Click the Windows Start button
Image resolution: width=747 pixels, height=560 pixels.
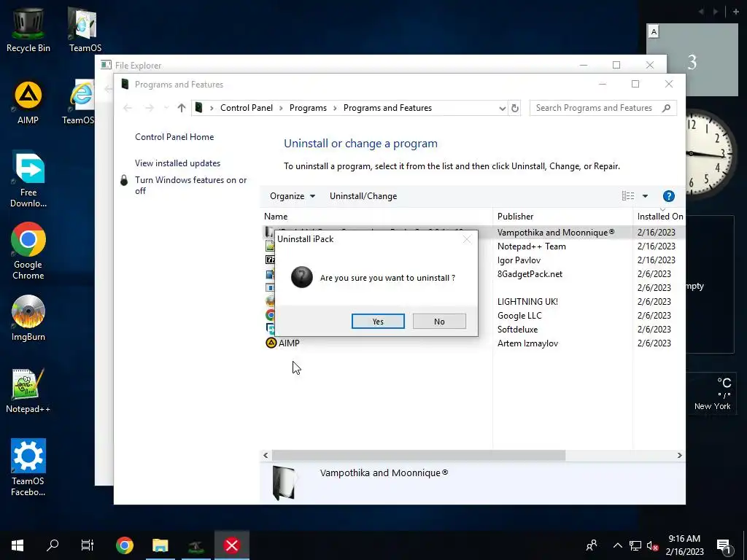[x=18, y=545]
